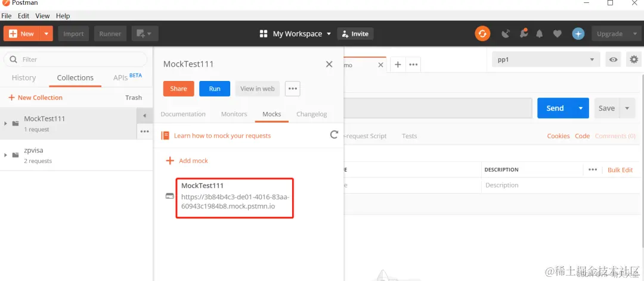Screen dimensions: 644x281
Task: Select the Mocks tab
Action: [272, 114]
